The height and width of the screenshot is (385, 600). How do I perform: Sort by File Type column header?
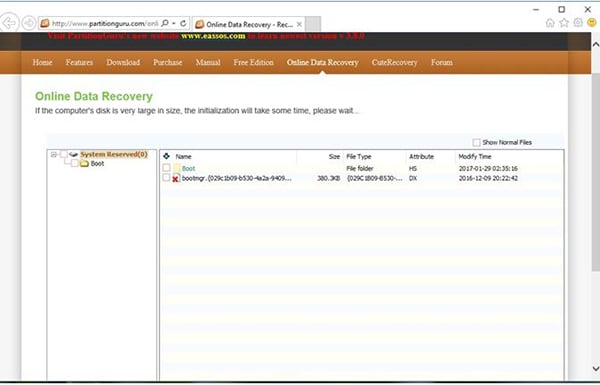click(x=359, y=157)
